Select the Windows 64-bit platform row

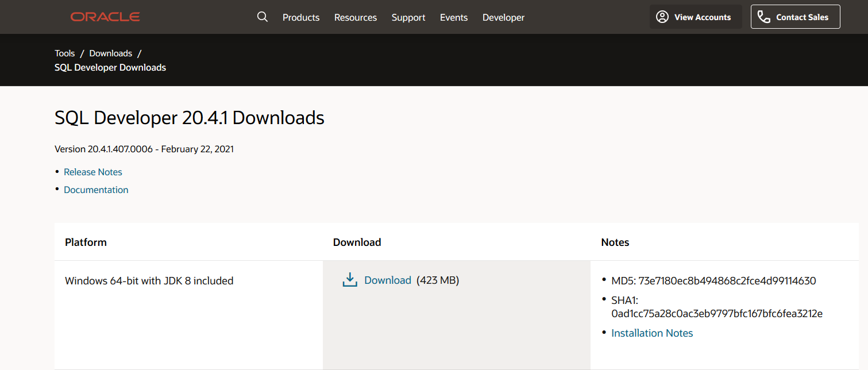click(149, 280)
